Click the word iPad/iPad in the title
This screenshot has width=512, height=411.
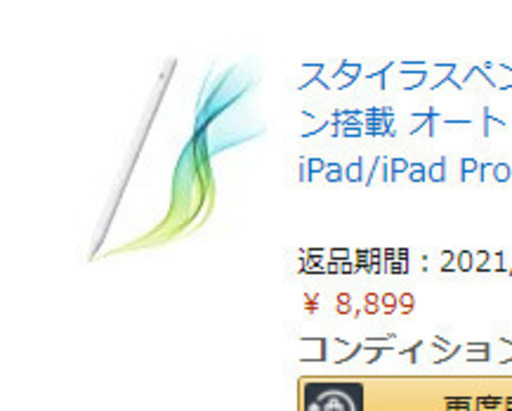pyautogui.click(x=372, y=170)
